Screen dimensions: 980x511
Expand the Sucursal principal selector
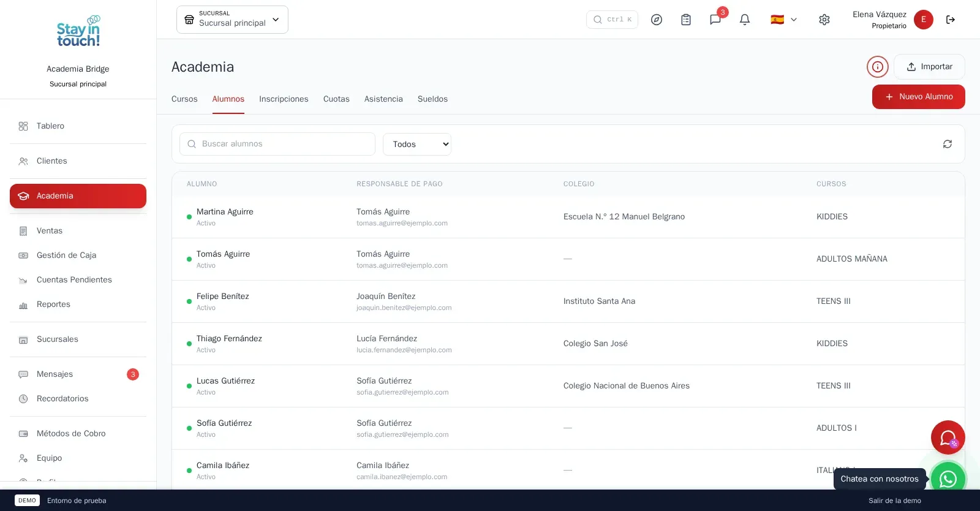232,20
